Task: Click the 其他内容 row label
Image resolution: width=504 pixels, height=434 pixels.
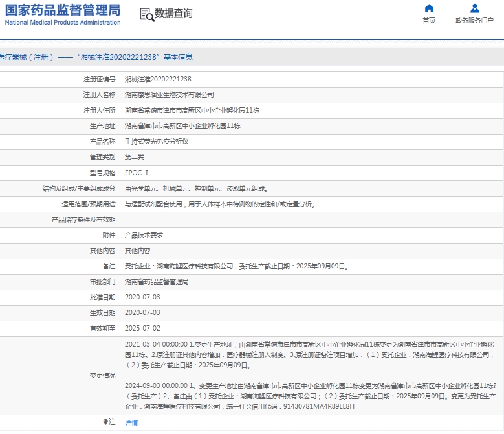Action: pyautogui.click(x=102, y=250)
